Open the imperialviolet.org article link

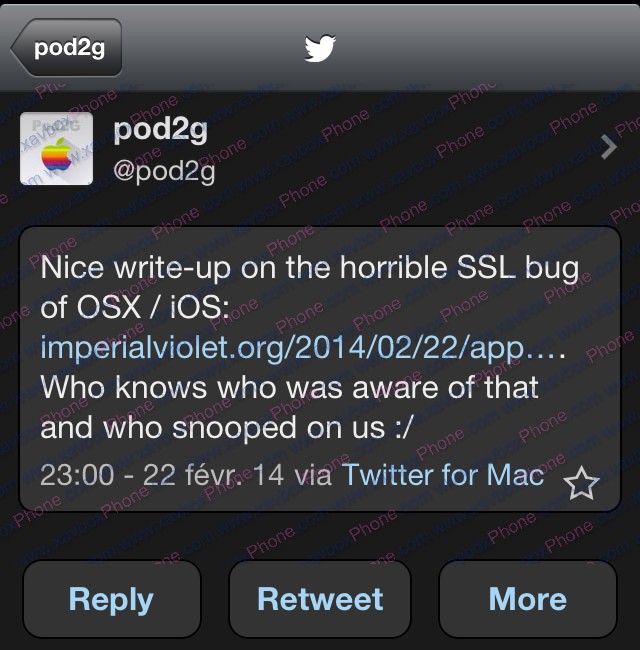click(303, 347)
